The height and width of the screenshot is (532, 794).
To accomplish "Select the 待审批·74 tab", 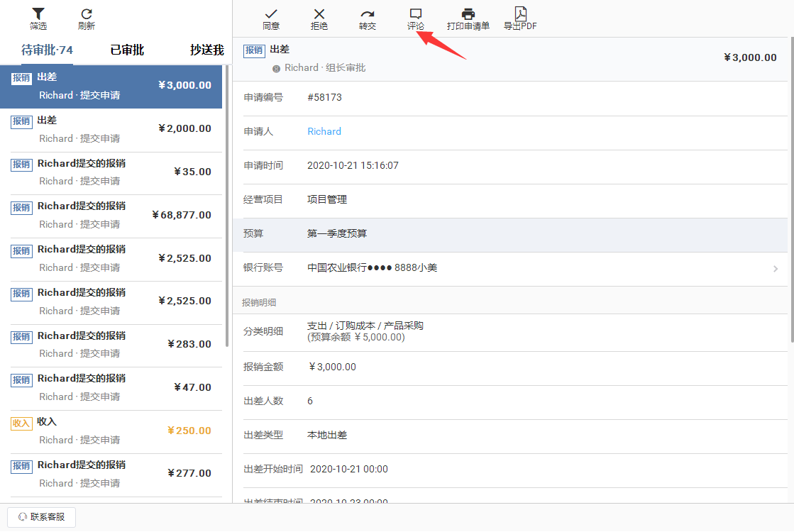I will pos(47,50).
